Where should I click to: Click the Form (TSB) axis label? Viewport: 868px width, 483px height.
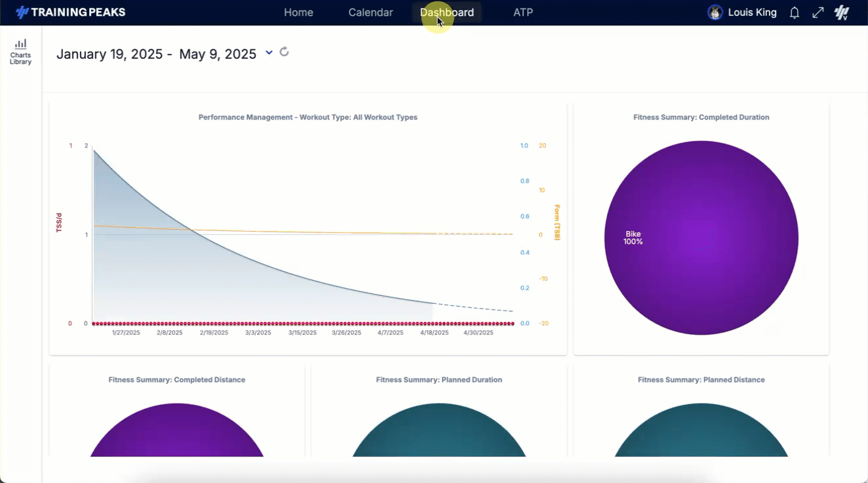[557, 222]
